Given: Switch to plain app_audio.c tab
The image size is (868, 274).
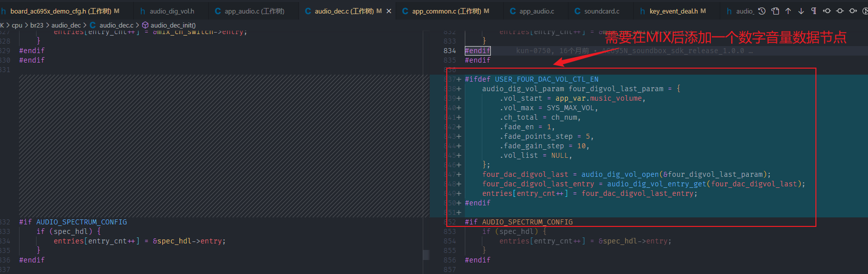Looking at the screenshot, I should click(x=536, y=11).
